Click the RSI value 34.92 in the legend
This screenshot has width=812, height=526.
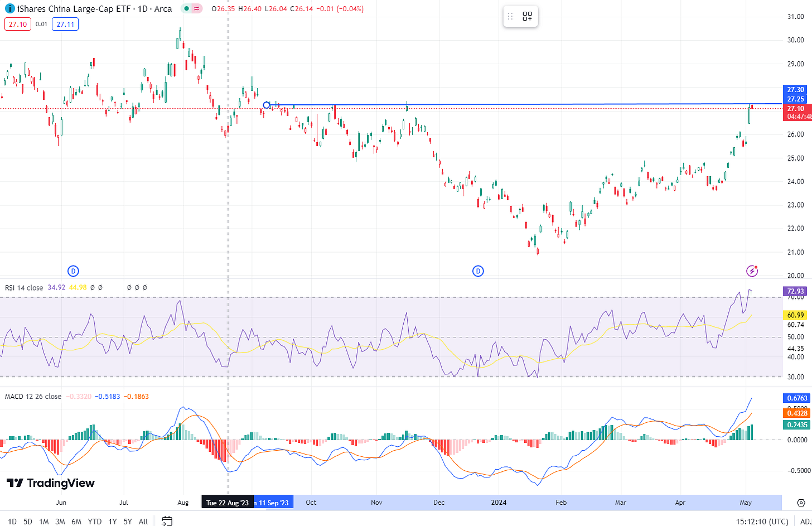[56, 288]
